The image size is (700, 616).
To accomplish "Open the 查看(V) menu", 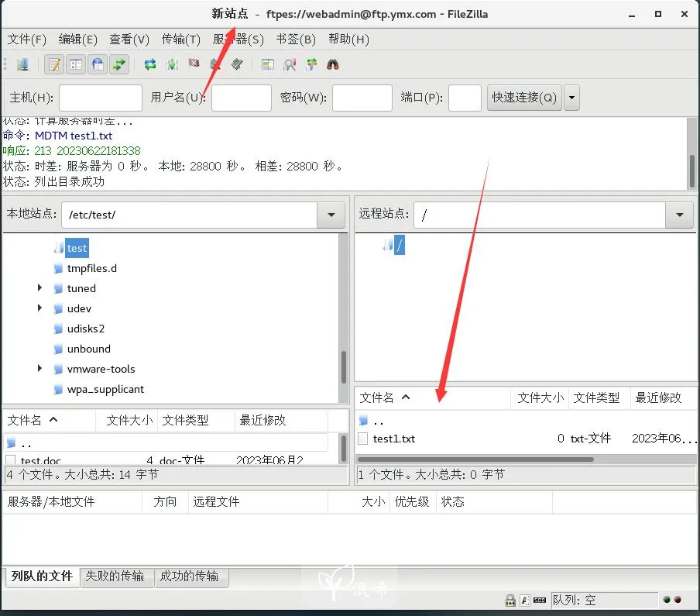I will [x=129, y=40].
